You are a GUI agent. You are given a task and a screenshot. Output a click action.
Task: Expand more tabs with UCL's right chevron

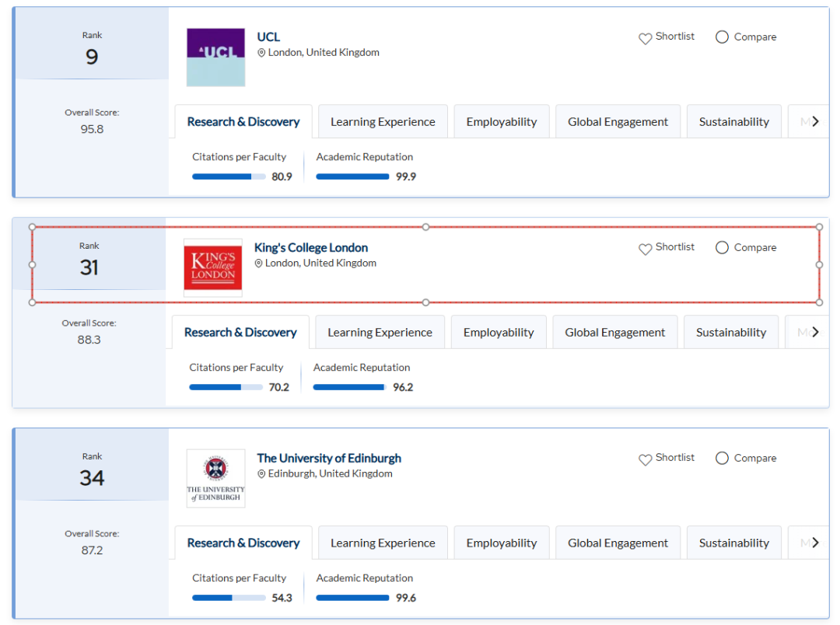(815, 121)
